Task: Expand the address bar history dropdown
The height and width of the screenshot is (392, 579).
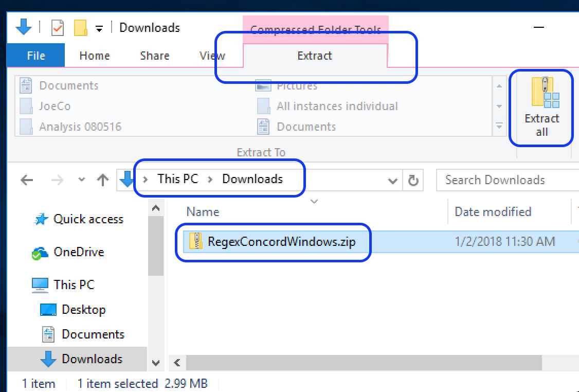Action: [x=393, y=181]
